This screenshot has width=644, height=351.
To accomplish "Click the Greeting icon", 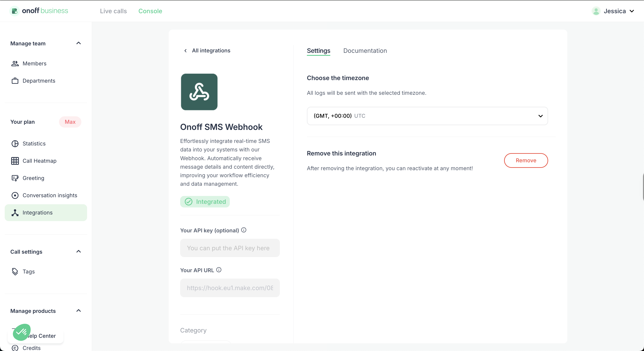I will [15, 178].
